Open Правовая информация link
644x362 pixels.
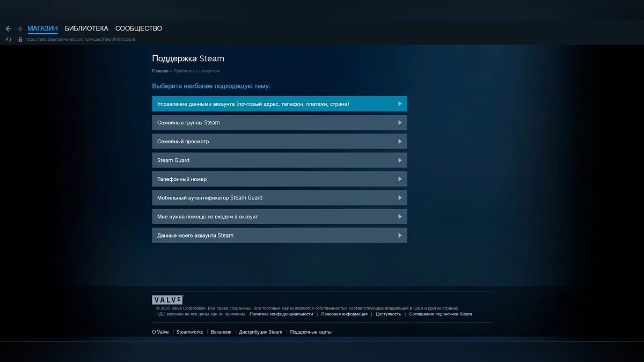coord(345,314)
